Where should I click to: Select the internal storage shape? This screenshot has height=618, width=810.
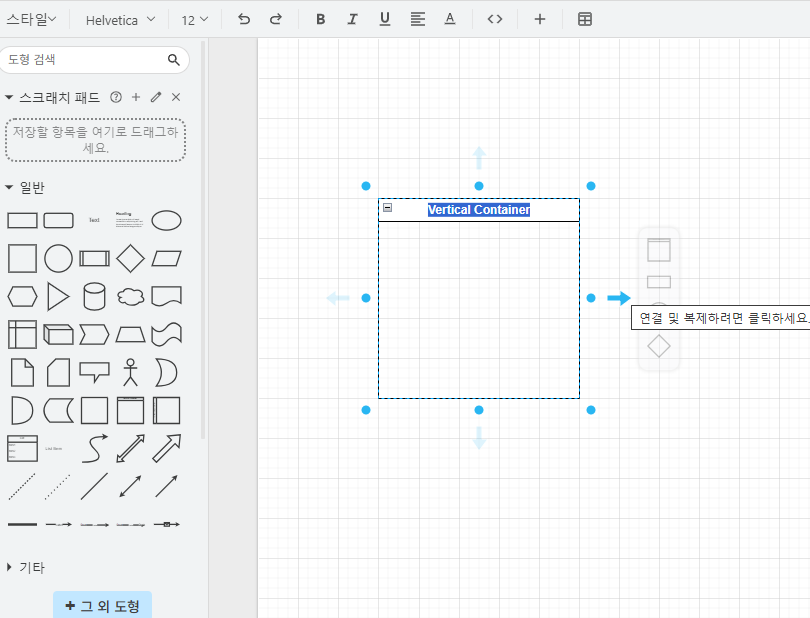[x=22, y=334]
